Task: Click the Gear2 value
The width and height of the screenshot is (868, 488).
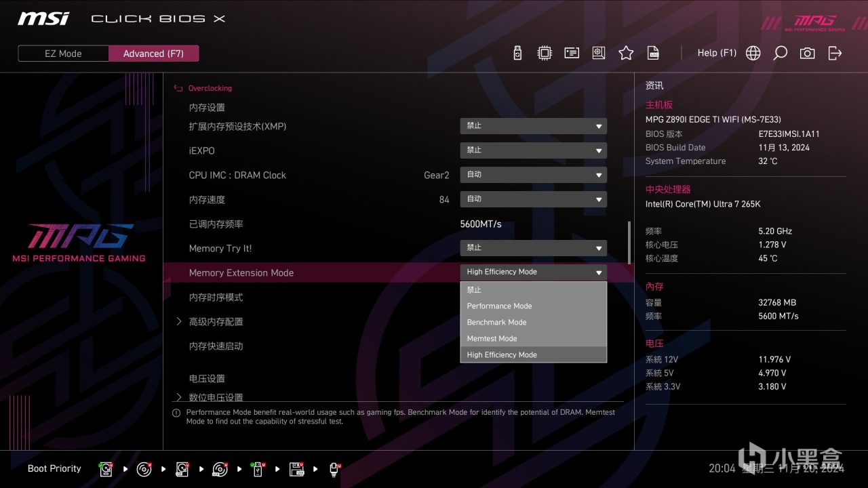Action: click(x=437, y=175)
